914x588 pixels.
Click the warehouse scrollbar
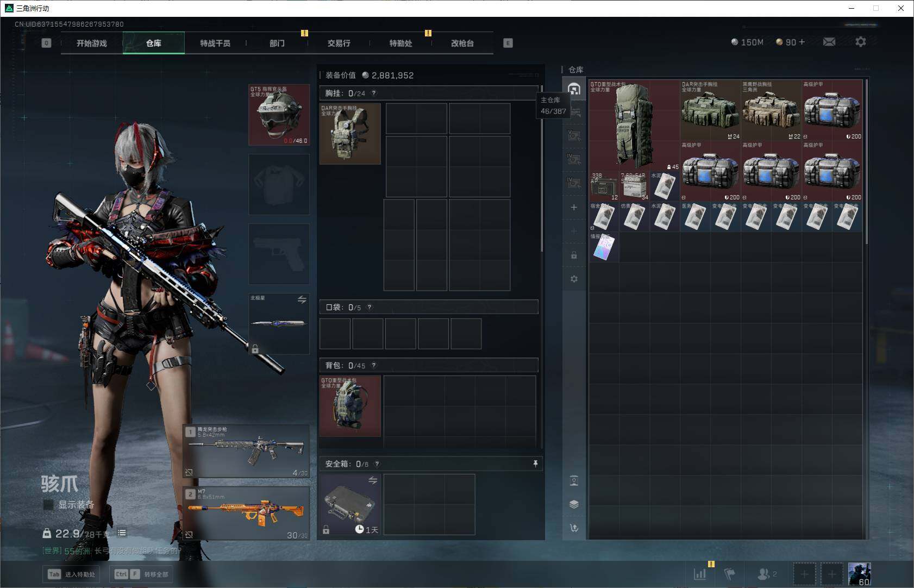(866, 162)
